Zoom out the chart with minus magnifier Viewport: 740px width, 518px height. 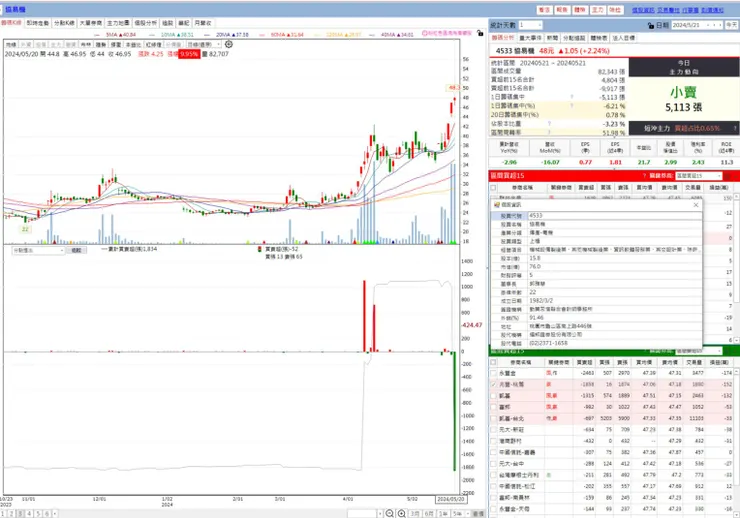click(x=390, y=513)
